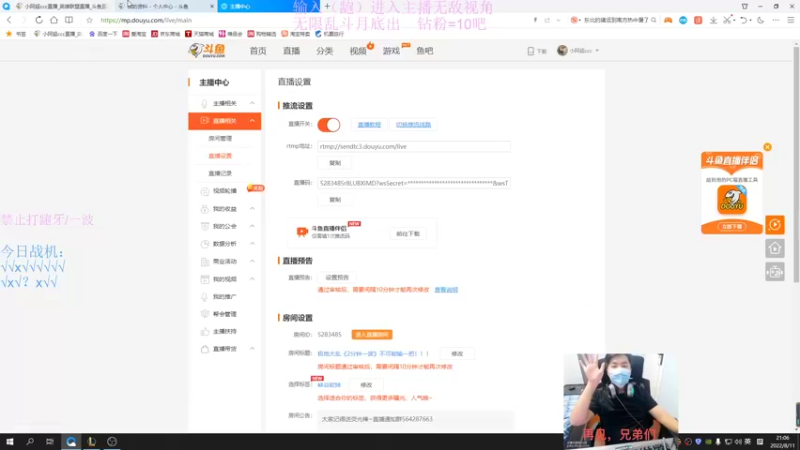Open the 百度一下 bookmark
The height and width of the screenshot is (450, 800).
(x=103, y=34)
